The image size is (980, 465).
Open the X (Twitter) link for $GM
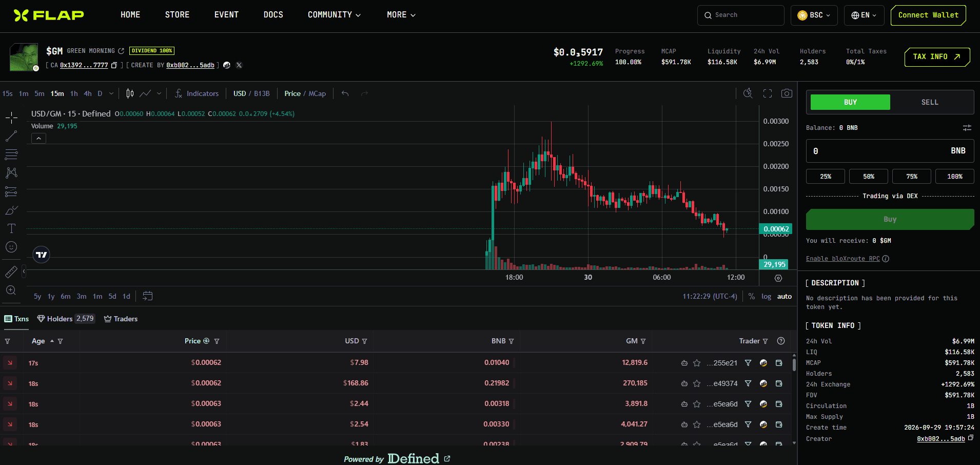click(239, 65)
